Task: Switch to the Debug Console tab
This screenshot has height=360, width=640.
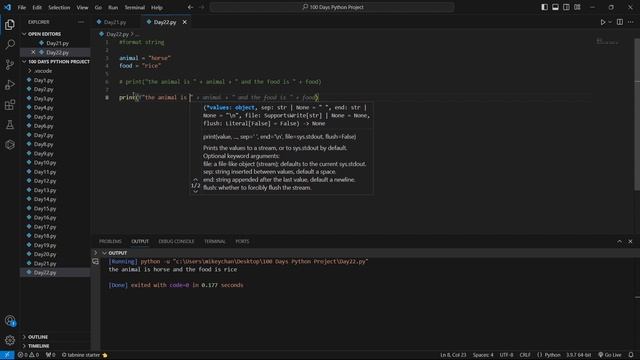Action: click(x=176, y=241)
